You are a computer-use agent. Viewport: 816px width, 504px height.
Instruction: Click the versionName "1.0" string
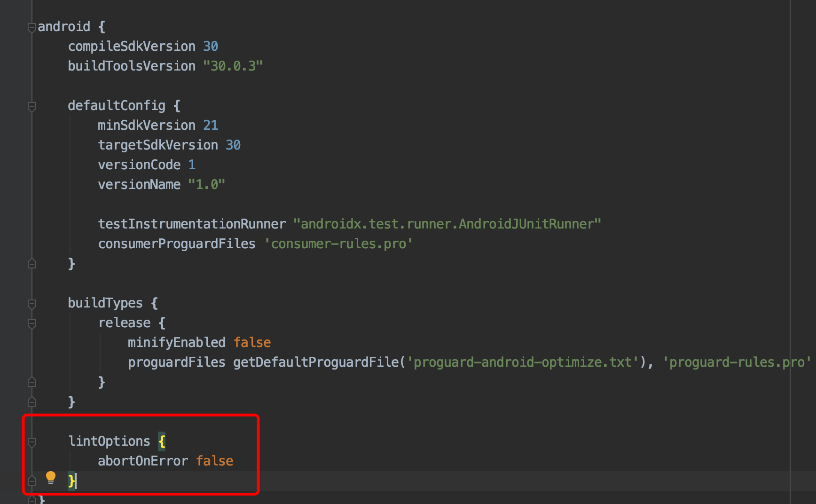click(206, 184)
